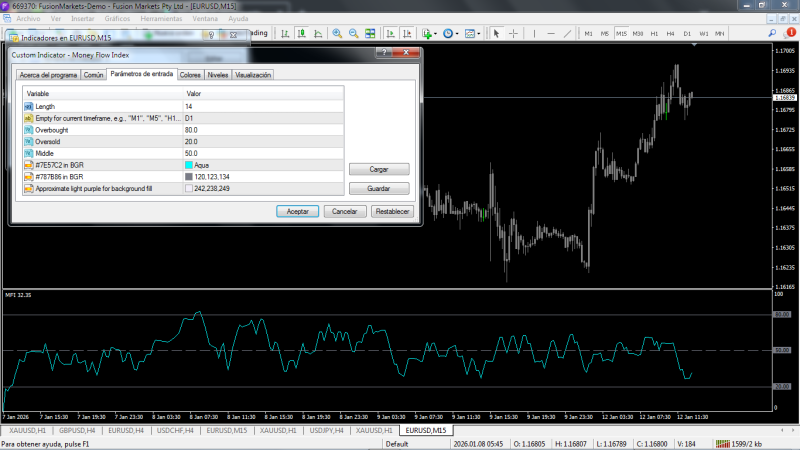Open the add indicator dropdown arrow
Image resolution: width=800 pixels, height=450 pixels.
435,34
